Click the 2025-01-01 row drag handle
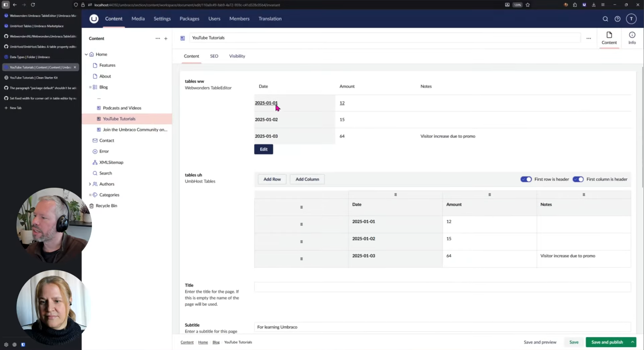This screenshot has width=644, height=350. click(x=301, y=225)
